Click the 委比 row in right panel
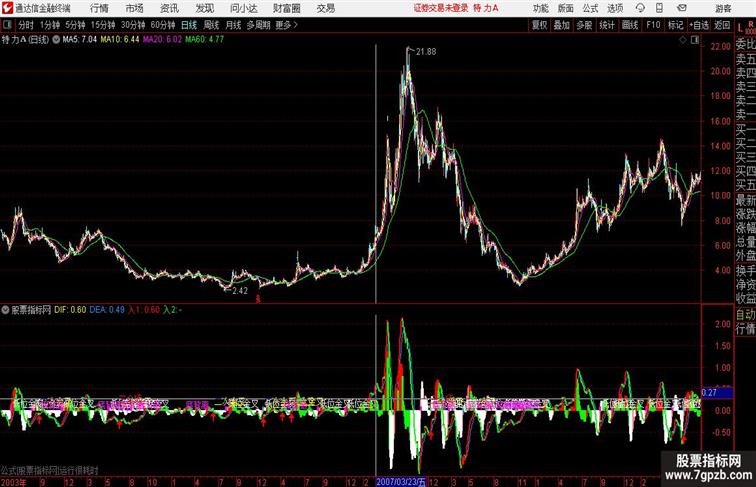Screen dimensions: 756x487 745,44
